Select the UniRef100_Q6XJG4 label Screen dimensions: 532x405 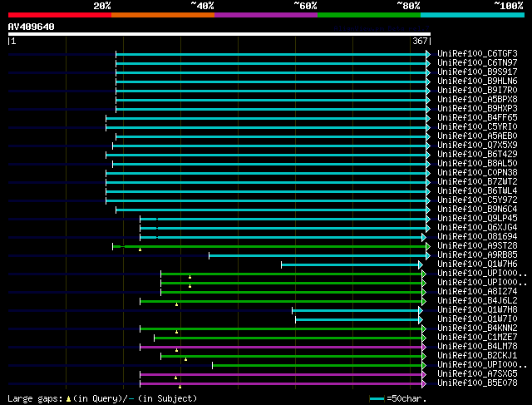tap(477, 228)
